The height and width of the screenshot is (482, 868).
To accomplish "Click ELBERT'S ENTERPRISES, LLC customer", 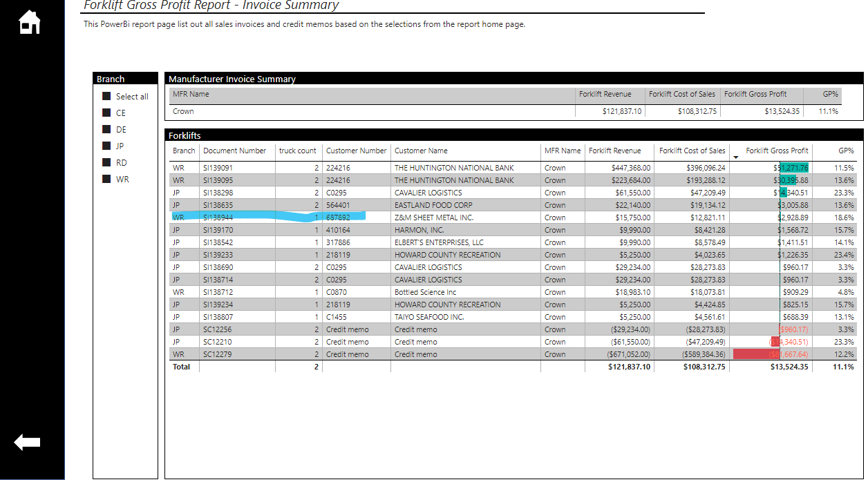I will click(x=439, y=242).
